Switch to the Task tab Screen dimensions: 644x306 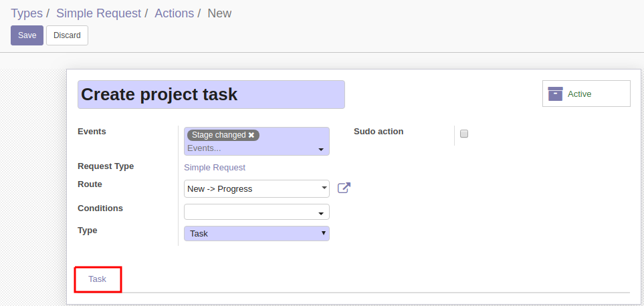coord(98,279)
